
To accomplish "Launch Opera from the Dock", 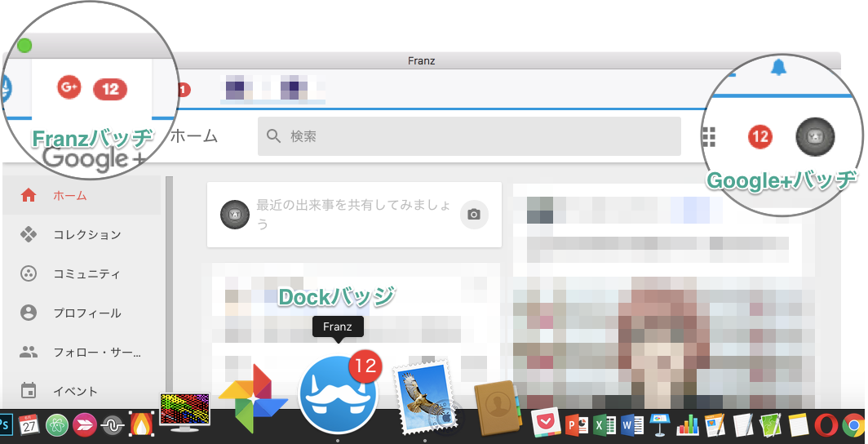I will tap(826, 425).
